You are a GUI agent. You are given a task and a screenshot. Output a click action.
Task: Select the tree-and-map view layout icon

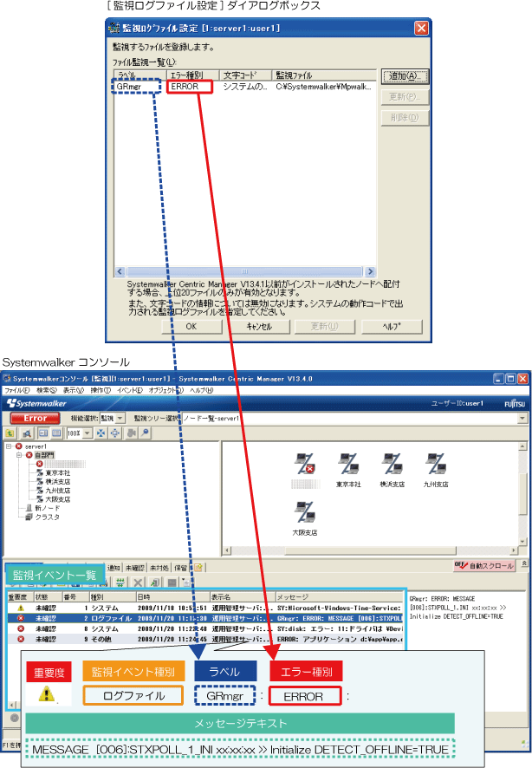click(x=43, y=433)
